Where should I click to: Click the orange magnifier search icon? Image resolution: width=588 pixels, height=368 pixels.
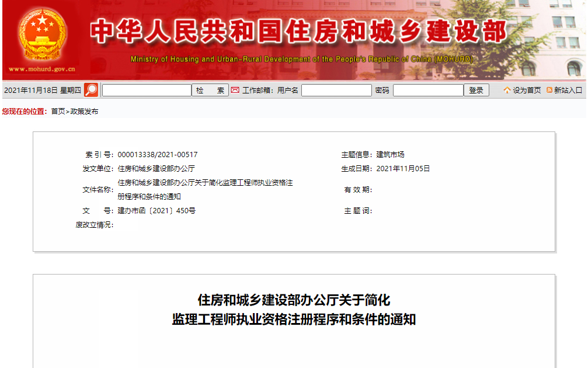click(91, 90)
